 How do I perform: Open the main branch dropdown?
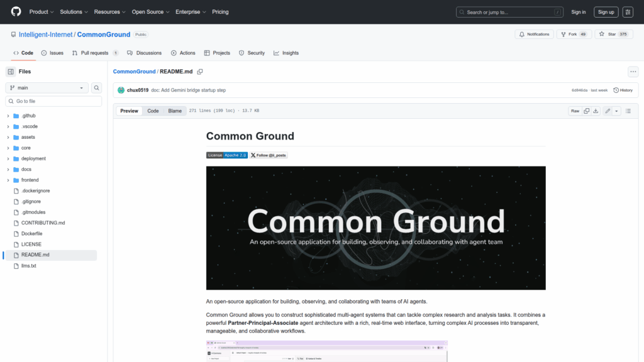tap(46, 88)
